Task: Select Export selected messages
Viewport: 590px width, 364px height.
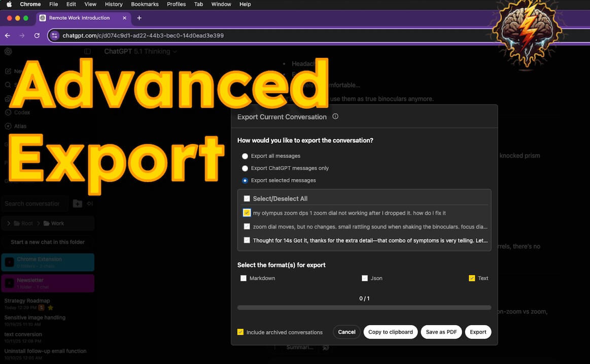Action: pos(245,180)
